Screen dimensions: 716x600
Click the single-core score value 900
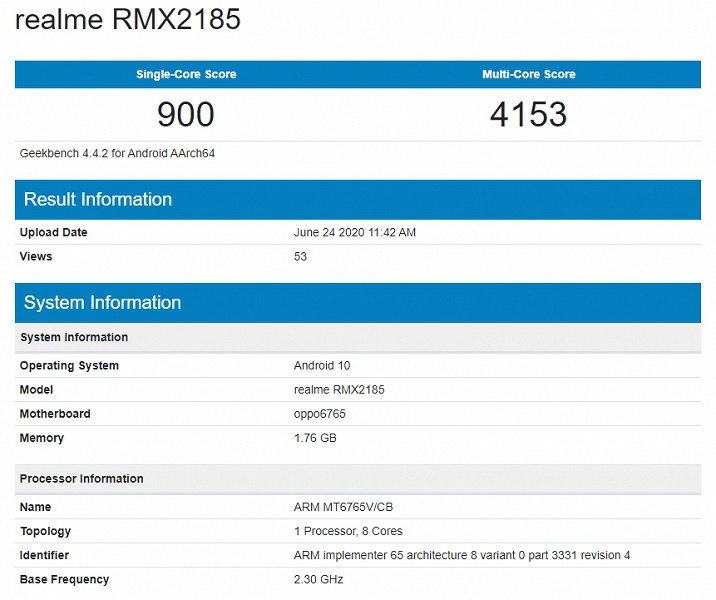[x=186, y=114]
